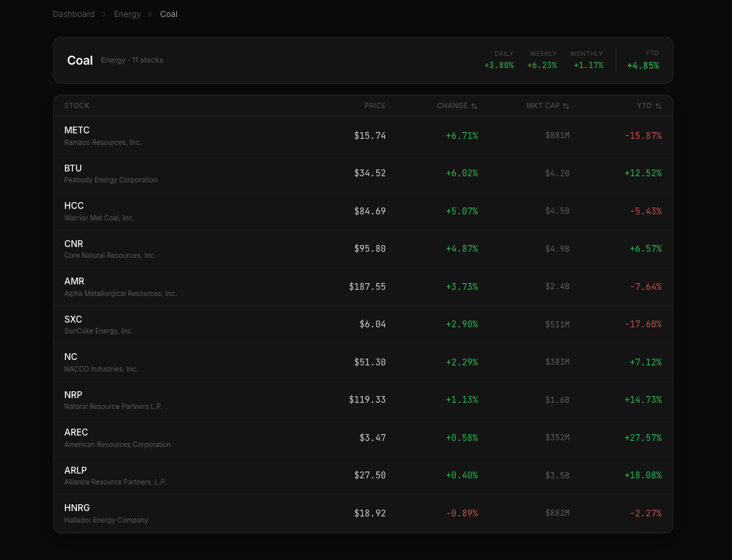Sort by the MKT CAP sort arrows
732x560 pixels.
pos(566,106)
